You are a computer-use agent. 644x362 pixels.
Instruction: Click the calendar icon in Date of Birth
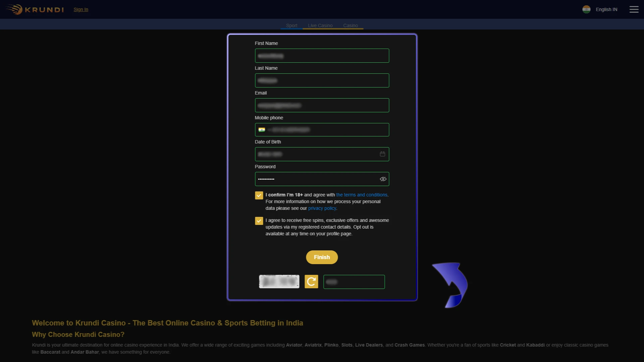tap(382, 154)
